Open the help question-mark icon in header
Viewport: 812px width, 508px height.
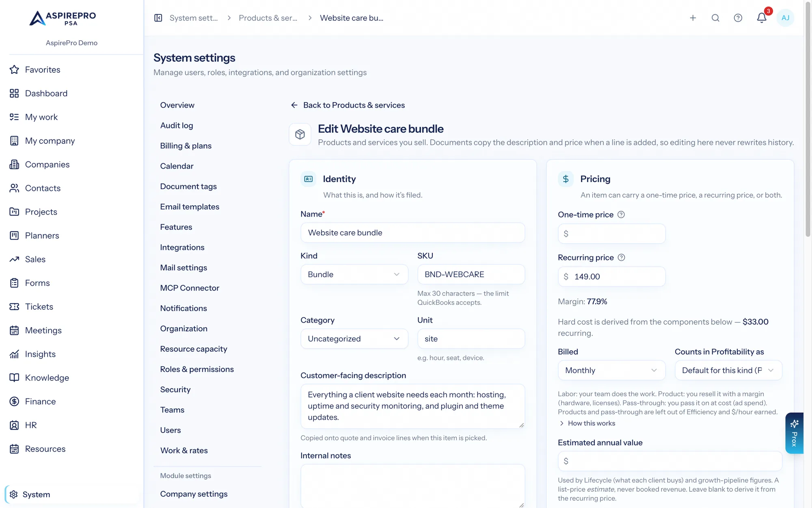click(738, 18)
